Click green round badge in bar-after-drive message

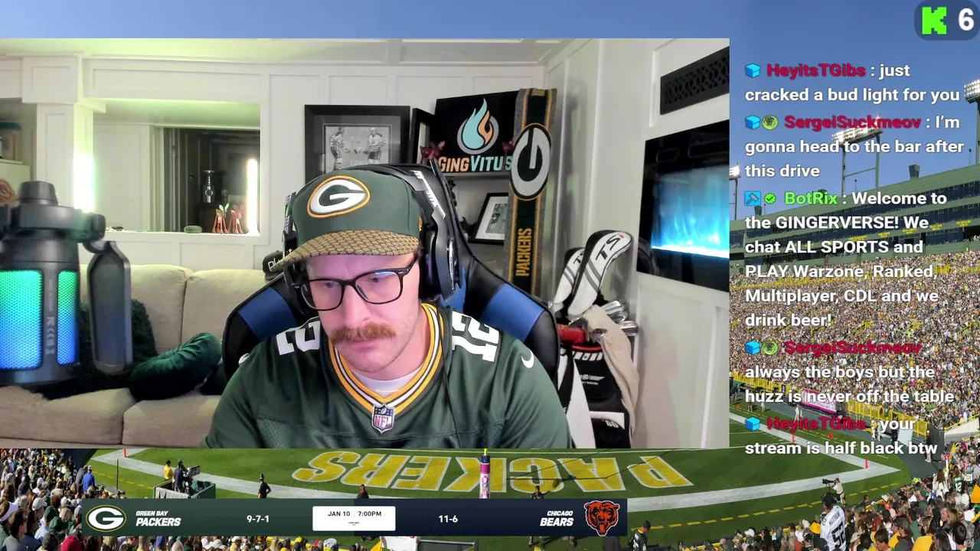tap(770, 122)
